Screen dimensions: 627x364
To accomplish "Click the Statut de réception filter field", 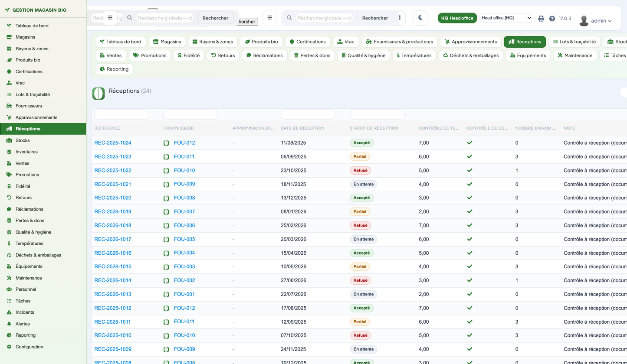I will [377, 115].
